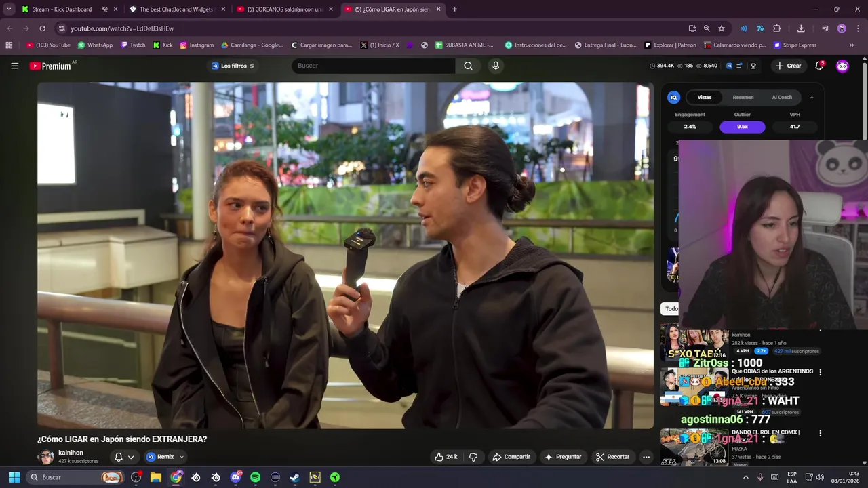868x488 pixels.
Task: Open a new browser tab
Action: [x=454, y=9]
